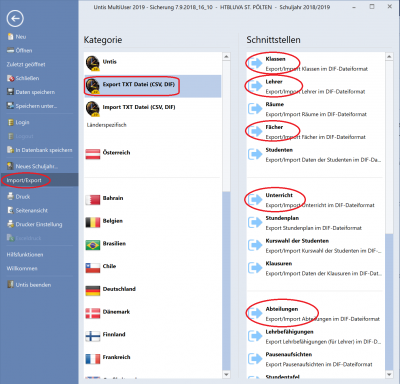Click the Export TXT Datei category icon
The image size is (400, 384).
tap(93, 86)
